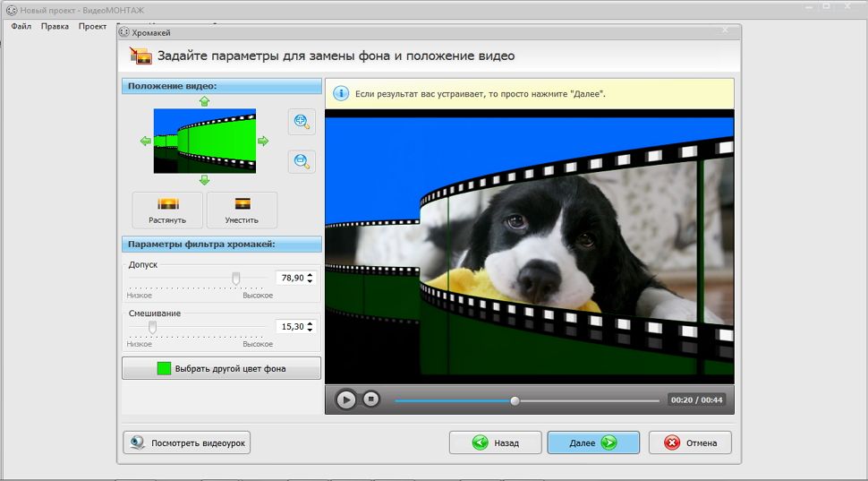Viewport: 868px width, 481px height.
Task: Click the Допуск value field 78,90
Action: [291, 278]
